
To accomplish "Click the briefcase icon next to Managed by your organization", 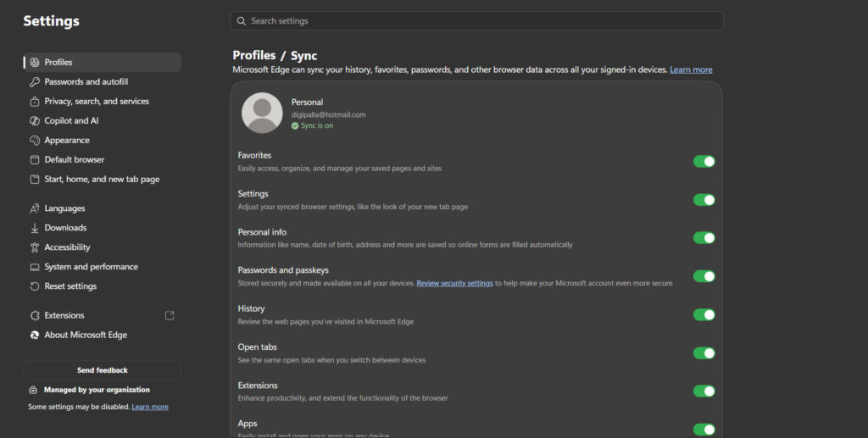I will [x=33, y=390].
